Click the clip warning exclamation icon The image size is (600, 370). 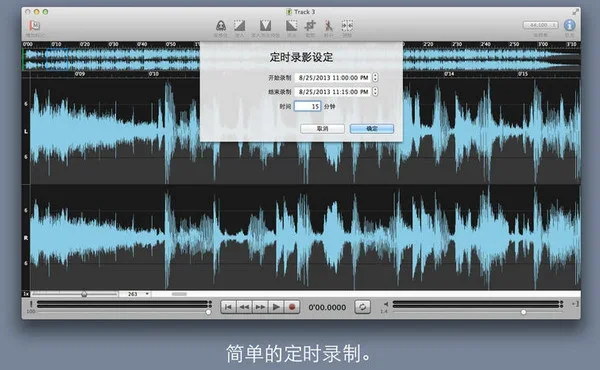(x=31, y=304)
